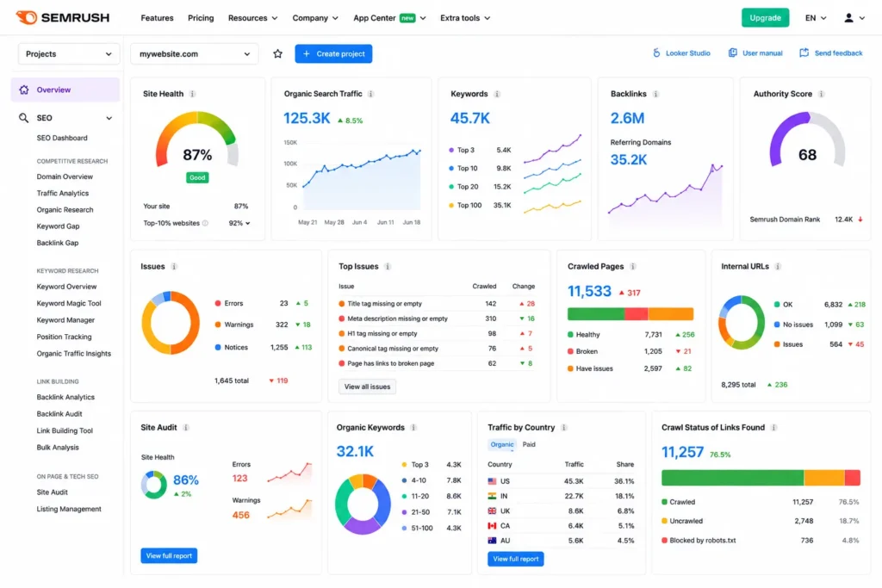This screenshot has width=882, height=588.
Task: Open the Features menu item
Action: tap(157, 18)
